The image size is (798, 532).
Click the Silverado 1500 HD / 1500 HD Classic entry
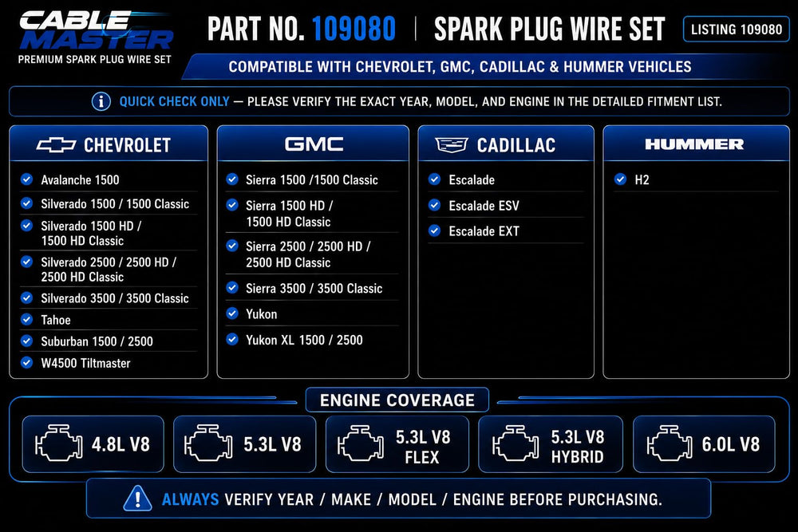pyautogui.click(x=91, y=234)
